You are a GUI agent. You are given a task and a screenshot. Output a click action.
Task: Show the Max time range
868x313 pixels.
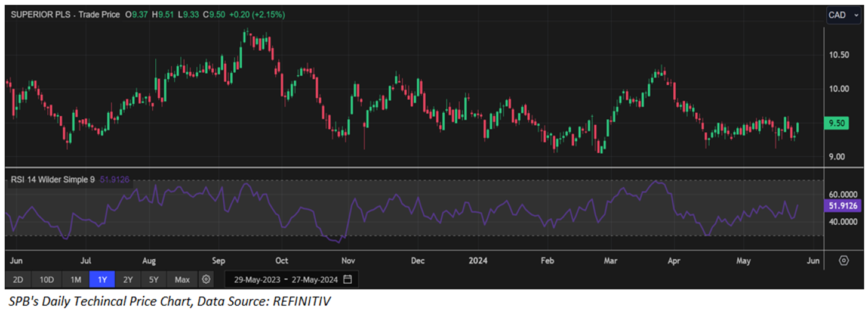(182, 279)
